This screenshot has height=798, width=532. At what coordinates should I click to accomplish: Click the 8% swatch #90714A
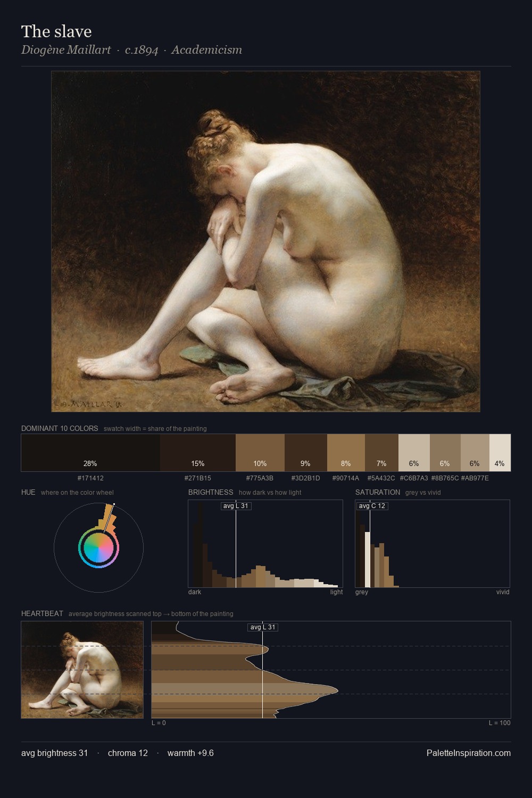click(346, 453)
